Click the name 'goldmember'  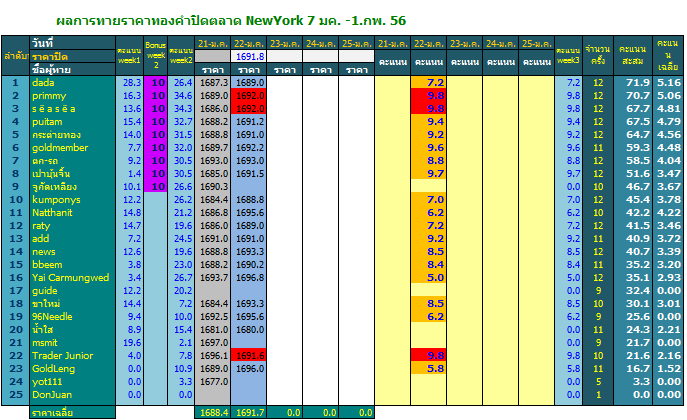point(60,148)
